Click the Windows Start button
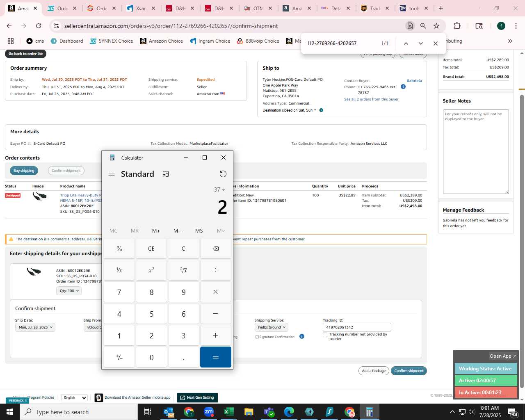Screen dimensions: 525x420 pos(10,412)
